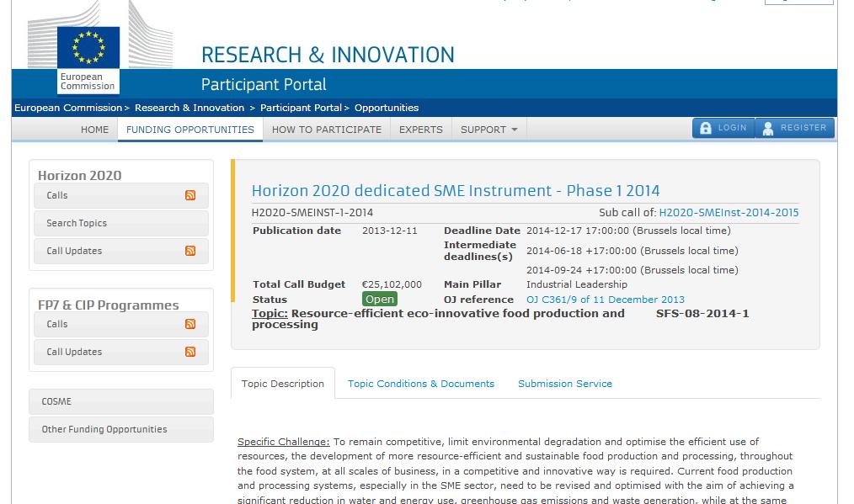Click the Horizon 2020 sidebar heading
The image size is (854, 504).
pos(79,175)
